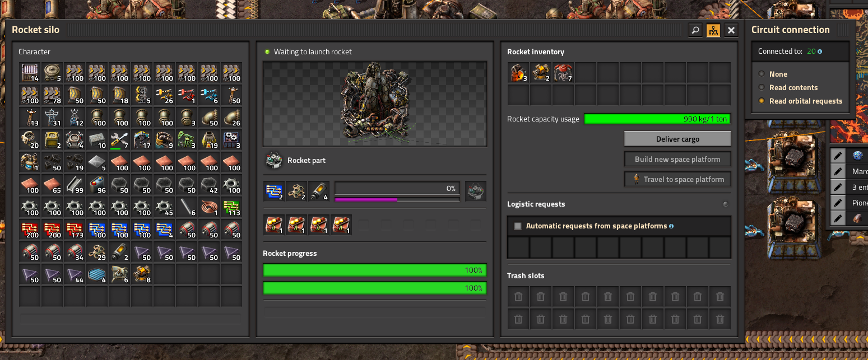Pick the battery stack of 96
This screenshot has width=868, height=360.
[97, 184]
